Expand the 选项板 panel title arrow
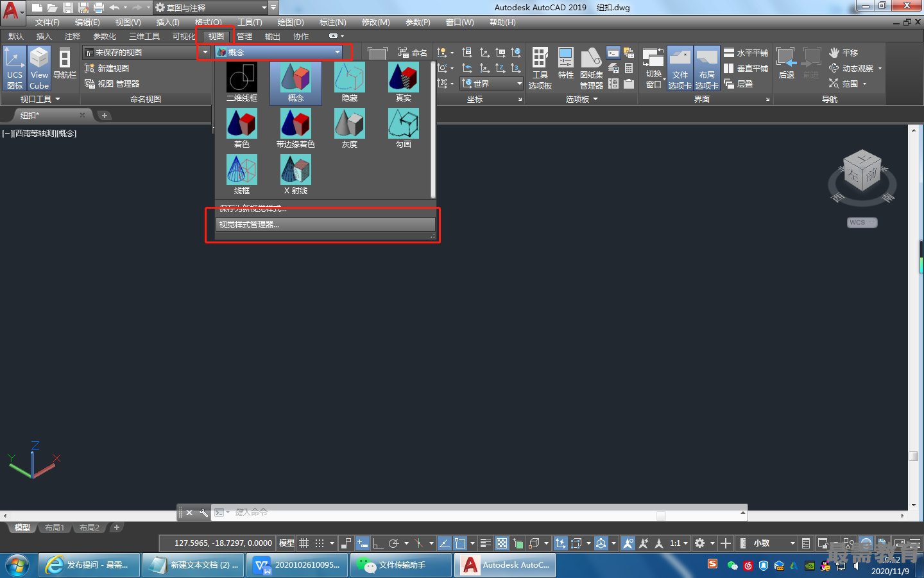Screen dimensions: 924x578 [595, 99]
